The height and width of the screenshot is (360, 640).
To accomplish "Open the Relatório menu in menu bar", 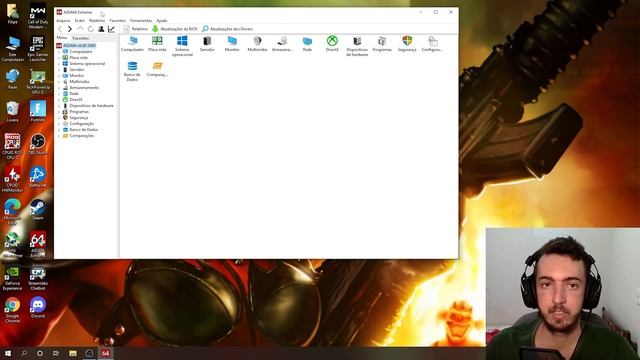I will [97, 20].
